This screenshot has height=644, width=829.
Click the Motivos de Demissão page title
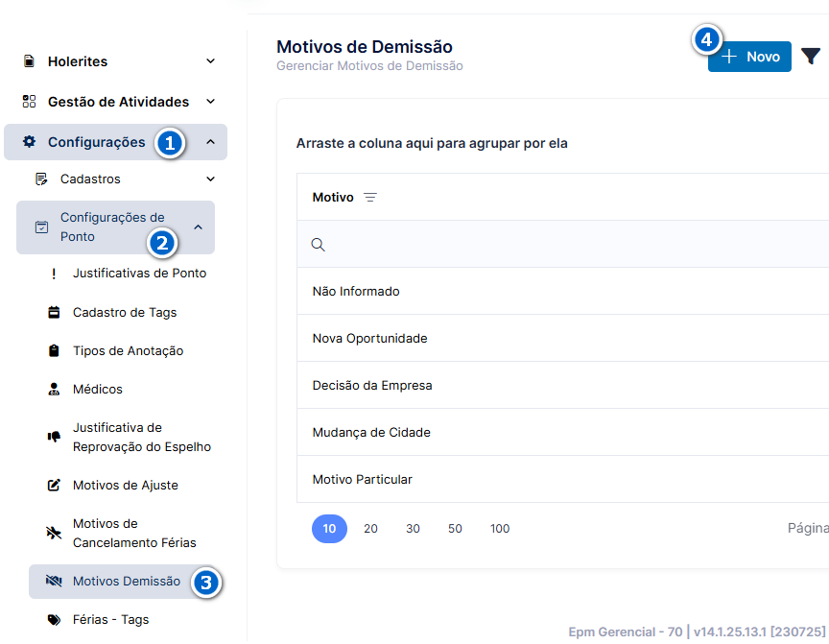pyautogui.click(x=365, y=46)
